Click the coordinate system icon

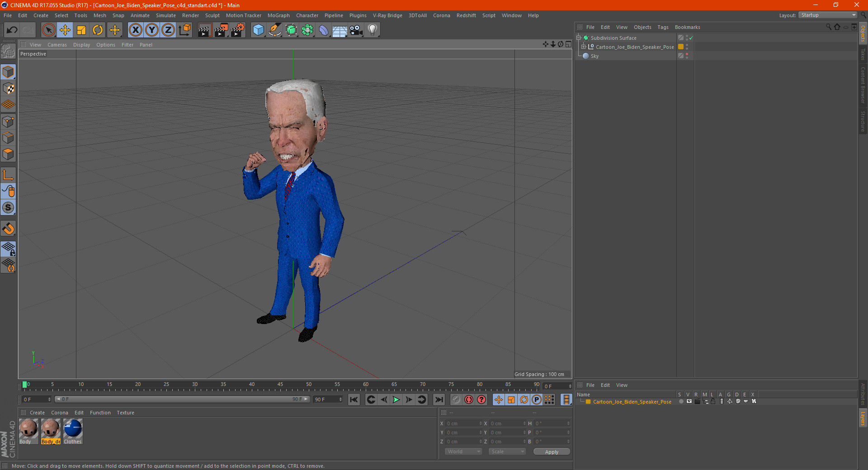185,30
